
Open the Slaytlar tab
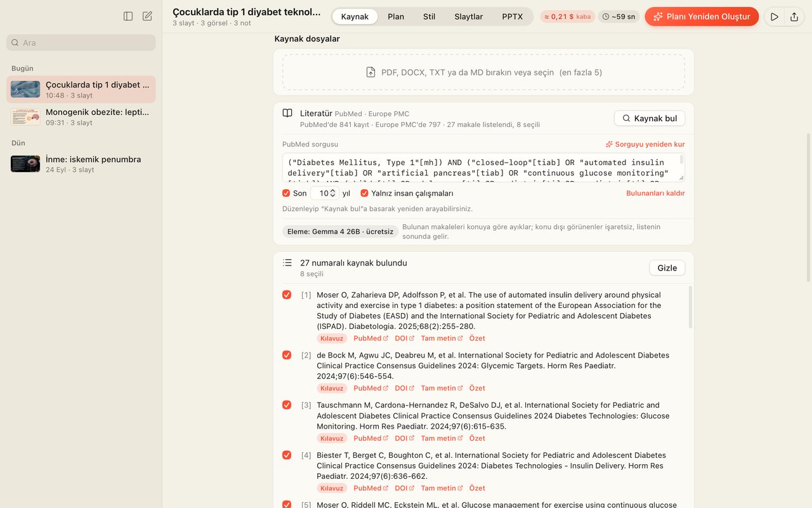469,17
